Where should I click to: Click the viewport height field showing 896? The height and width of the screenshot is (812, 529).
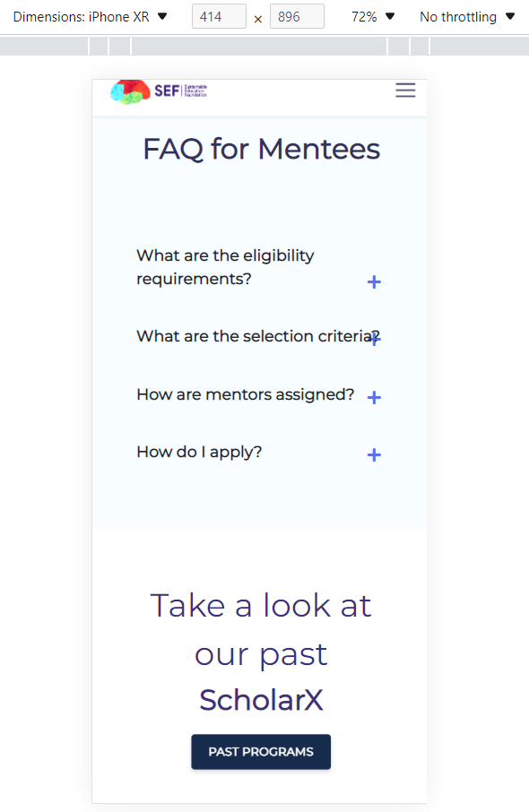(x=297, y=16)
